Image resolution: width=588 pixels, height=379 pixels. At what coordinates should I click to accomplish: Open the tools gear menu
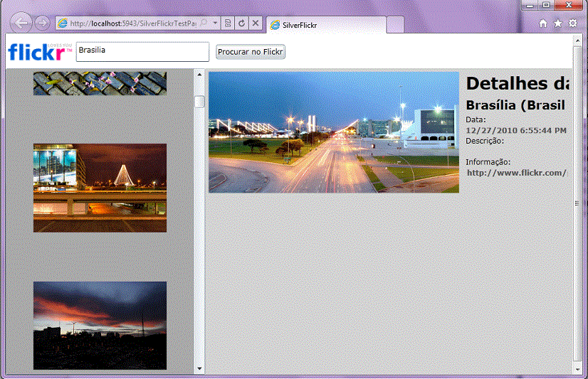pyautogui.click(x=573, y=23)
